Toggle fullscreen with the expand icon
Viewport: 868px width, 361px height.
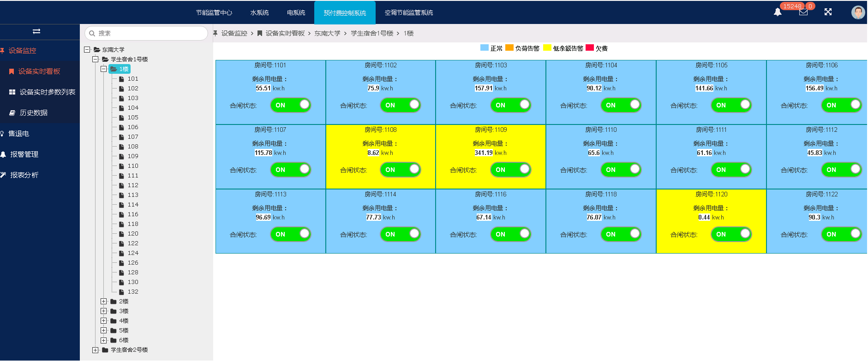(828, 12)
